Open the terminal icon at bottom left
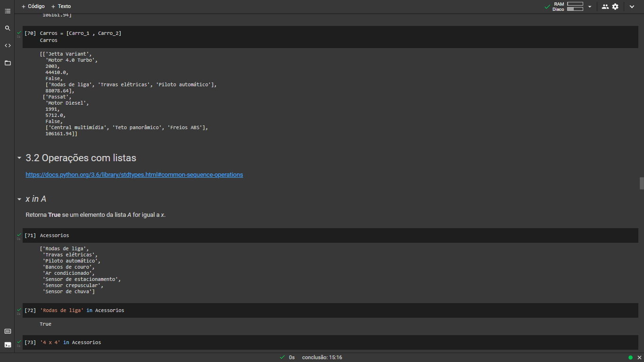The image size is (644, 362). click(x=8, y=345)
